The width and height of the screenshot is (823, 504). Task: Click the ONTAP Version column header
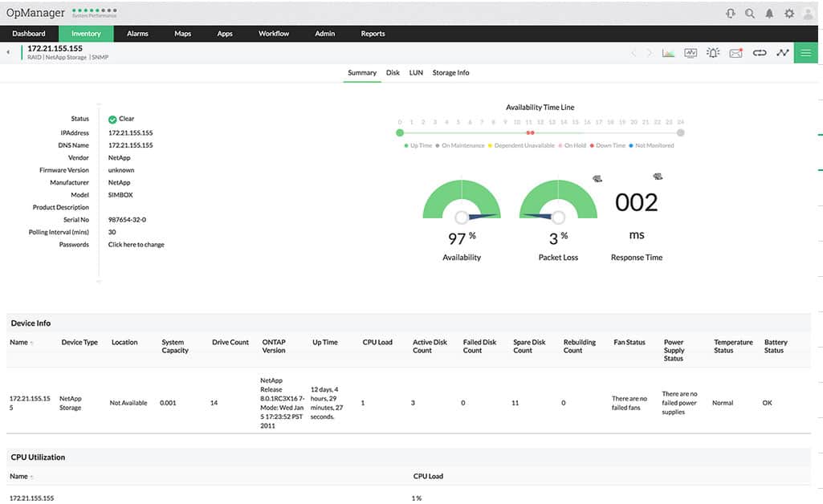point(274,347)
